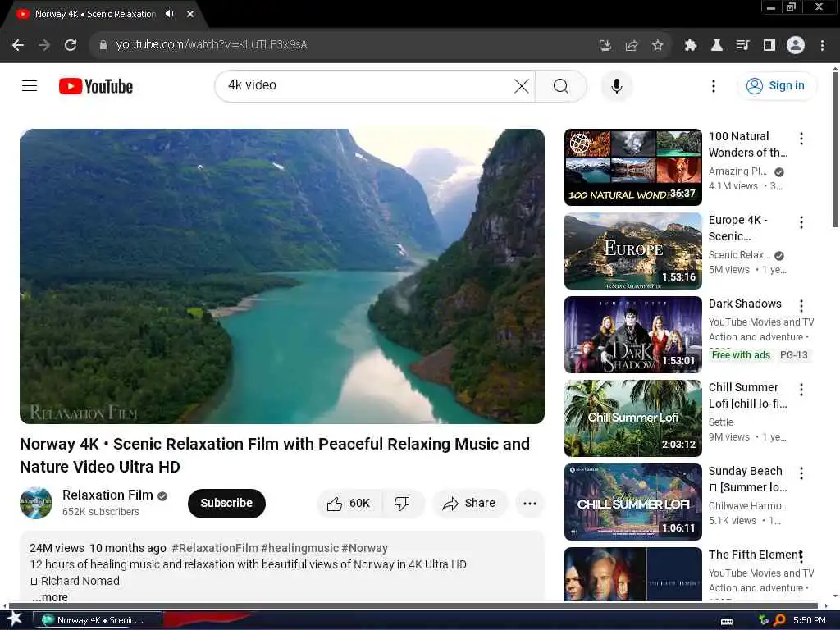Image resolution: width=840 pixels, height=630 pixels.
Task: Click the keyboard tray icon
Action: click(x=727, y=622)
